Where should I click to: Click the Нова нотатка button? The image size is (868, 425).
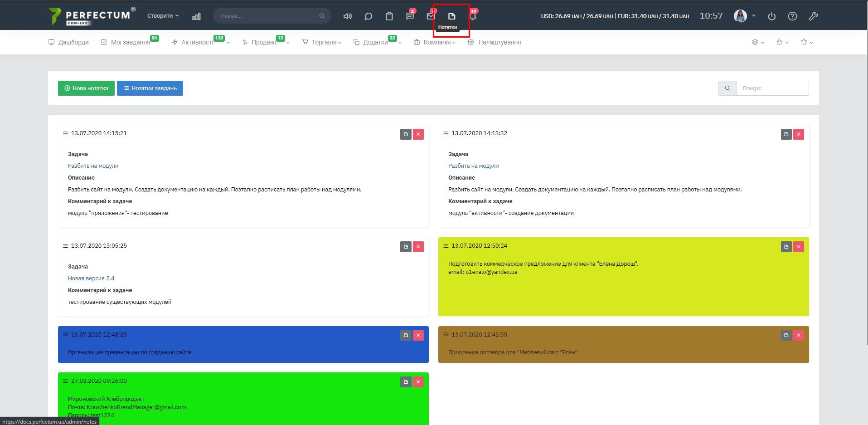click(x=86, y=88)
